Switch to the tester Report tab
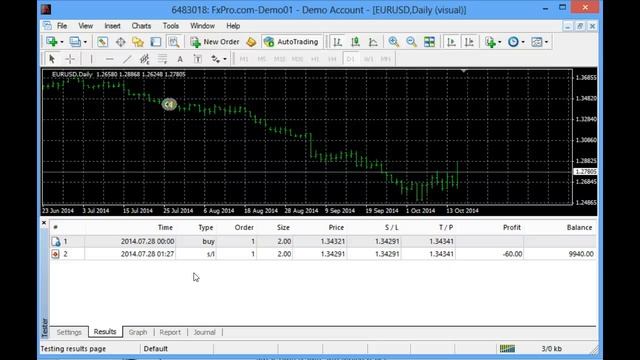Screen dimensions: 640x360 170,332
